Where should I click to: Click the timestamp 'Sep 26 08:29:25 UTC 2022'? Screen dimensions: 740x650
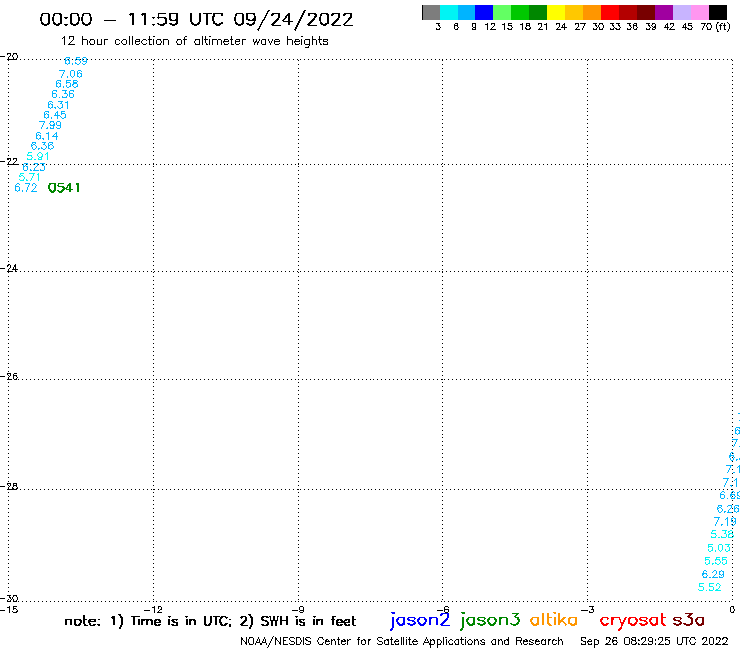point(654,641)
